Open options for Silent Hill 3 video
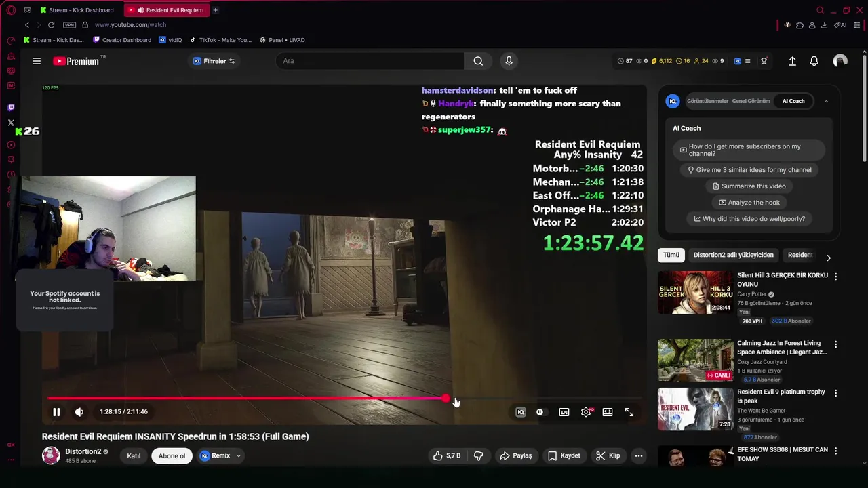 [835, 277]
